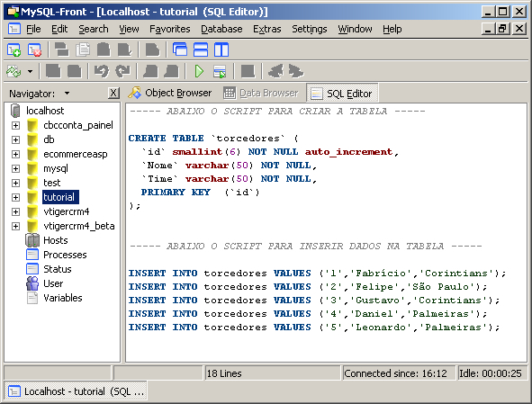
Task: Click the INSERT line containing 'Fabrício'
Action: click(x=317, y=274)
